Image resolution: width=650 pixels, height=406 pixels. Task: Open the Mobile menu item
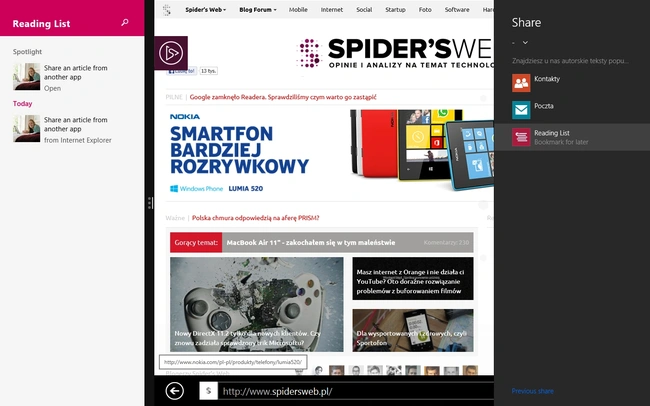tap(298, 10)
